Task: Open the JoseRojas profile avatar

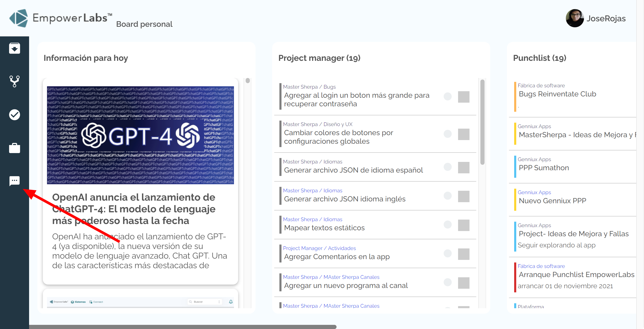Action: [x=575, y=18]
